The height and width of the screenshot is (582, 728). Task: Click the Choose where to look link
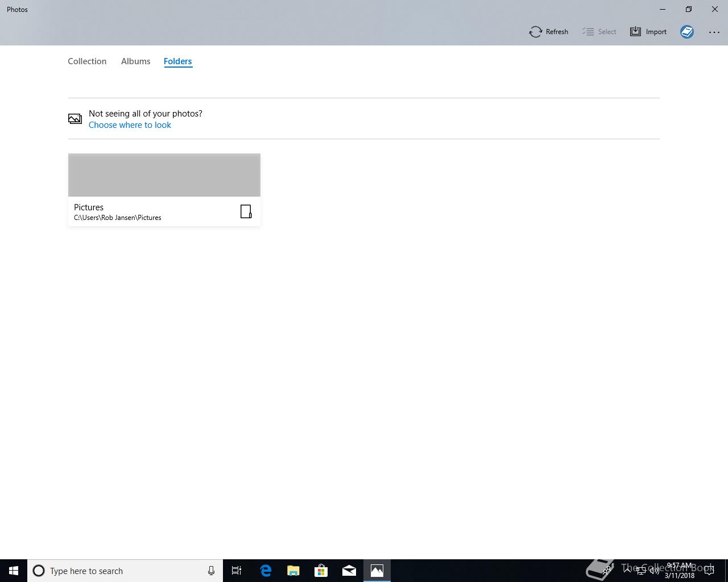tap(130, 125)
